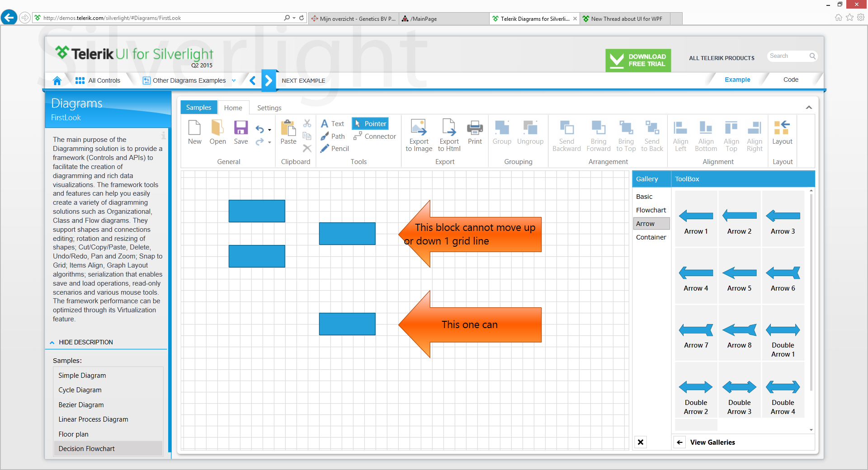This screenshot has height=470, width=868.
Task: Show the Example view
Action: pos(737,80)
